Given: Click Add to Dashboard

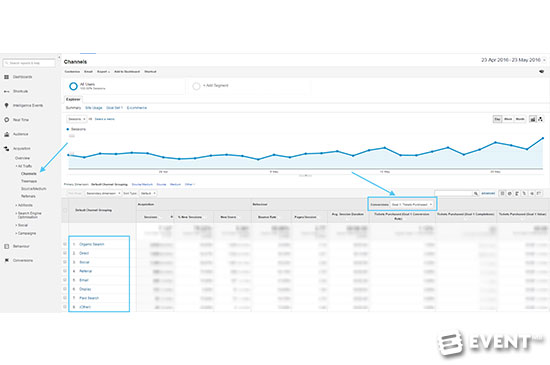Looking at the screenshot, I should [127, 72].
